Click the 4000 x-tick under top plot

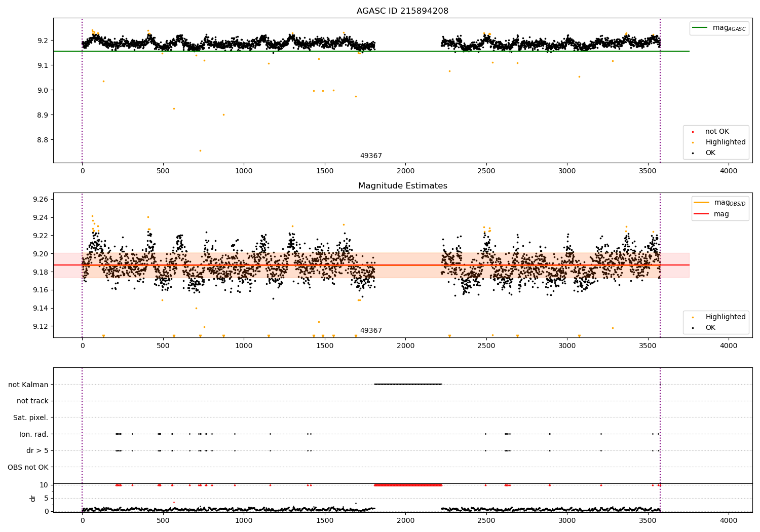(x=729, y=171)
